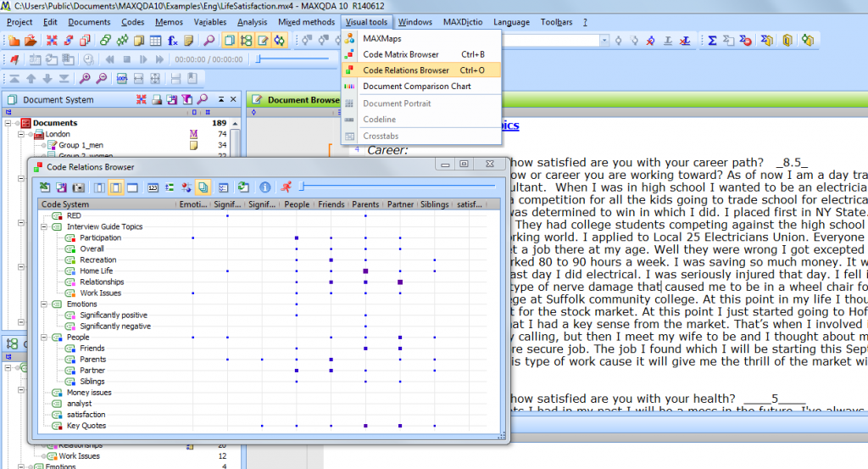This screenshot has height=469, width=868.
Task: Click the magnifier search icon in Document System header
Action: [x=203, y=100]
